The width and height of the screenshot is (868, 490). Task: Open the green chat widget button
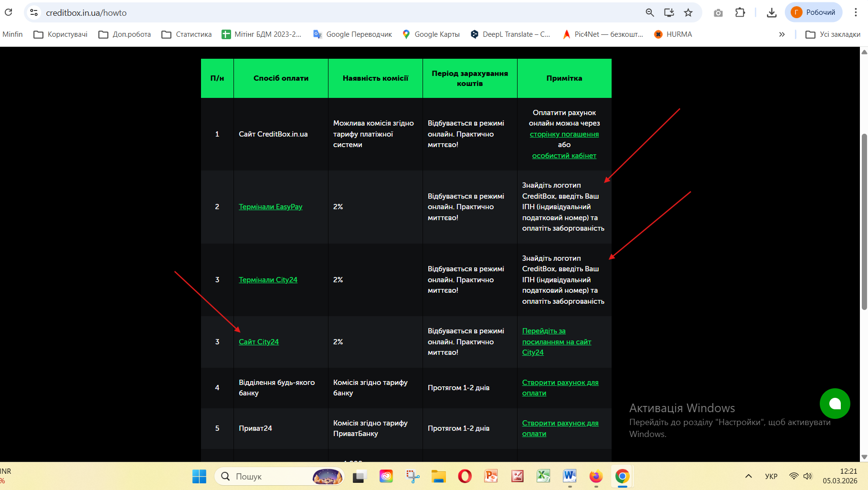[835, 404]
